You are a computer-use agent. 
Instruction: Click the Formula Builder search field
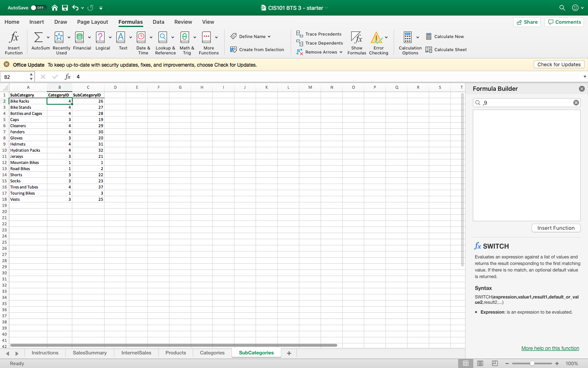(x=527, y=103)
